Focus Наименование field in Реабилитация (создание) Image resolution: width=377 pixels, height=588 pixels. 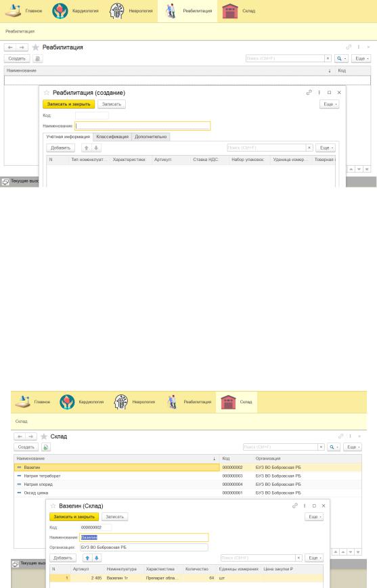click(x=143, y=126)
